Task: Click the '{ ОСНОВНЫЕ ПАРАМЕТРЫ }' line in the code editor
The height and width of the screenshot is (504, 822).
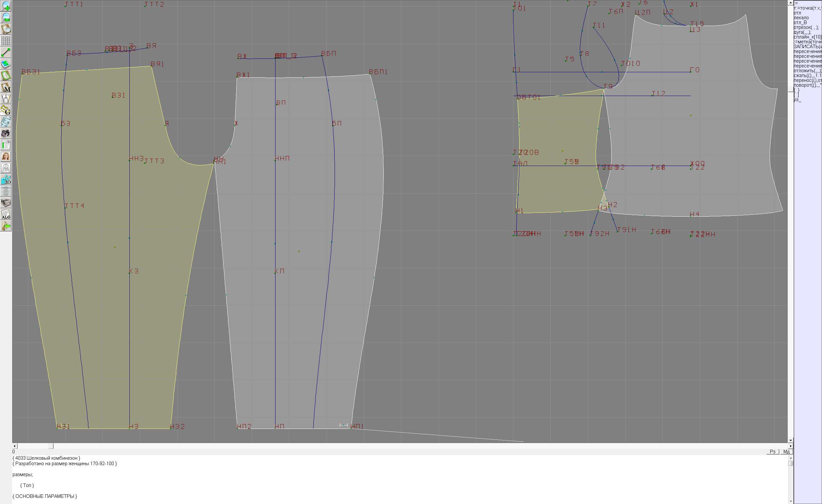Action: 45,496
